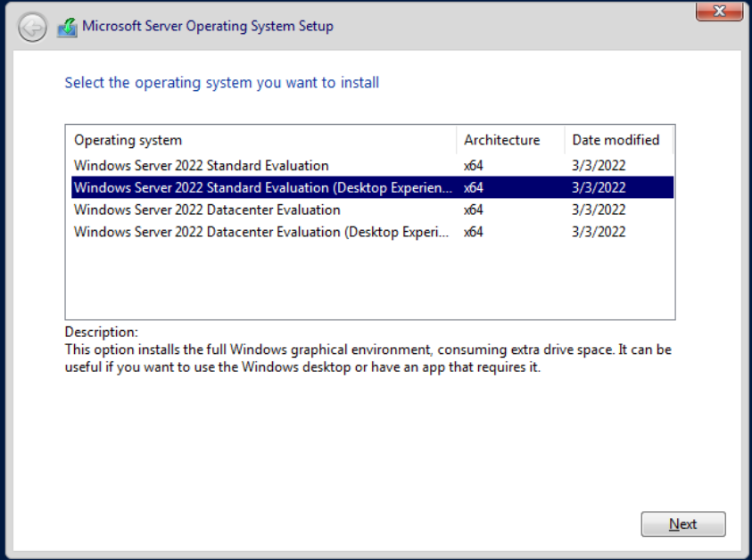This screenshot has width=752, height=560.
Task: Click the 'Microsoft Server Operating System Setup' title
Action: 208,26
